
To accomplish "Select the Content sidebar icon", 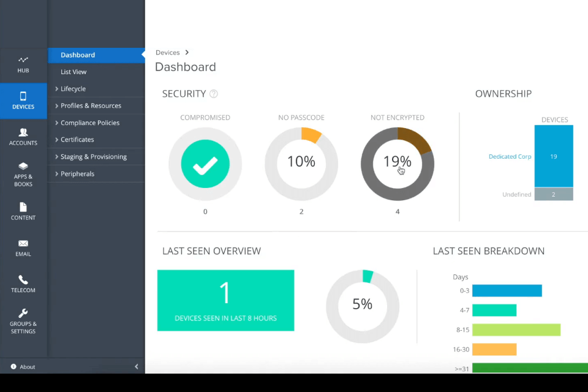I will point(23,211).
